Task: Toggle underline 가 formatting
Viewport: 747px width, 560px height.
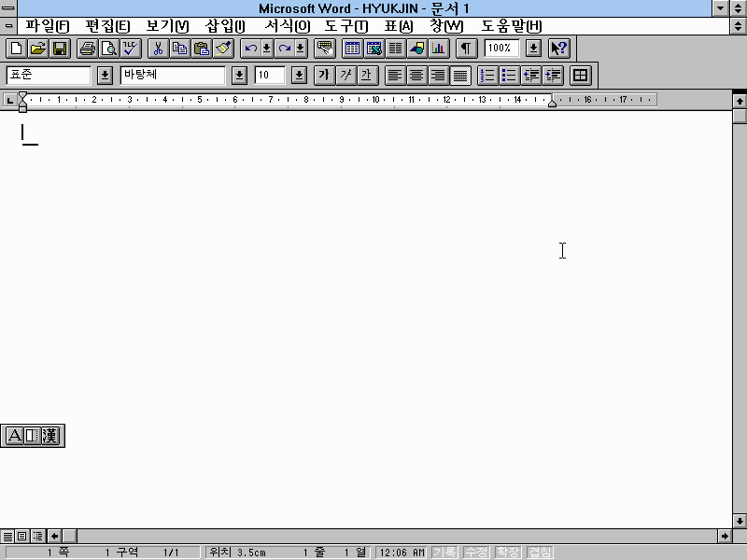Action: click(367, 76)
